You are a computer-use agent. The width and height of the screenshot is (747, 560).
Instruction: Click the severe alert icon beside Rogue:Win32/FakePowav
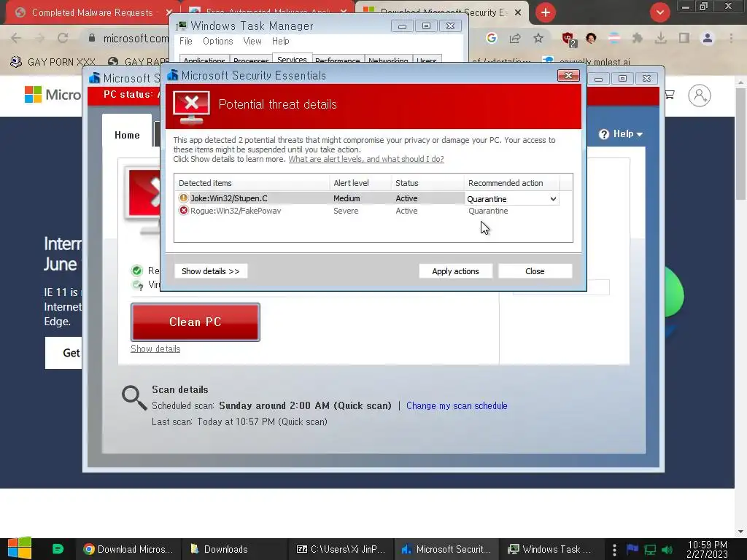pos(183,211)
